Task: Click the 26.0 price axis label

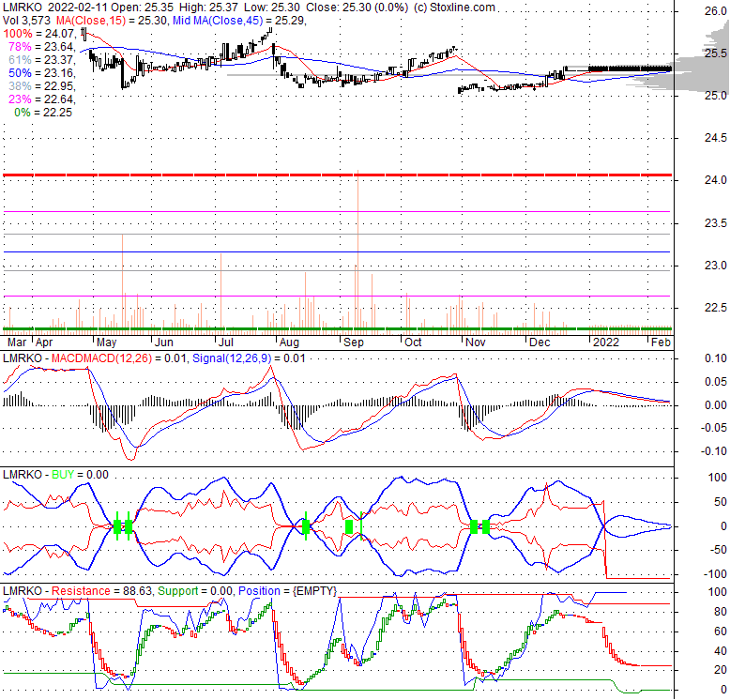Action: [716, 11]
